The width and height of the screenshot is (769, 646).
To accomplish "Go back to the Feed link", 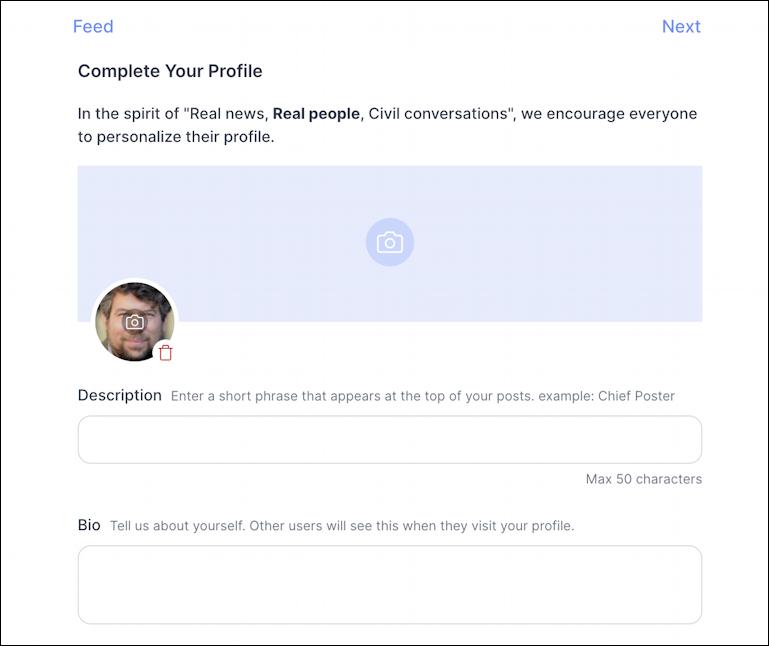I will [x=93, y=26].
